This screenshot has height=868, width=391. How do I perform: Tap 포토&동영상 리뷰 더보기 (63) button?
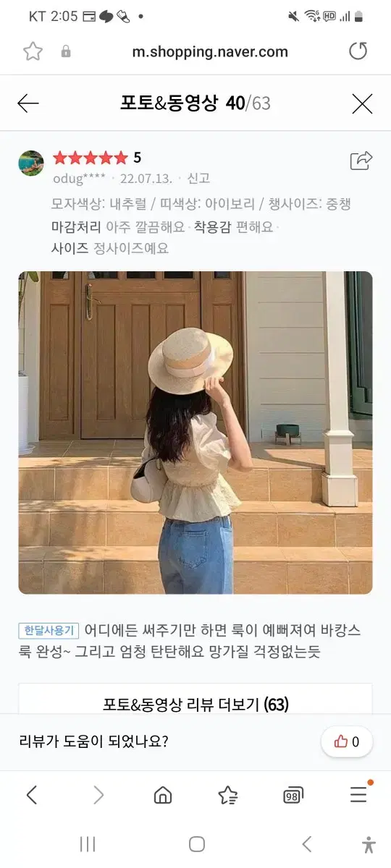[x=195, y=704]
